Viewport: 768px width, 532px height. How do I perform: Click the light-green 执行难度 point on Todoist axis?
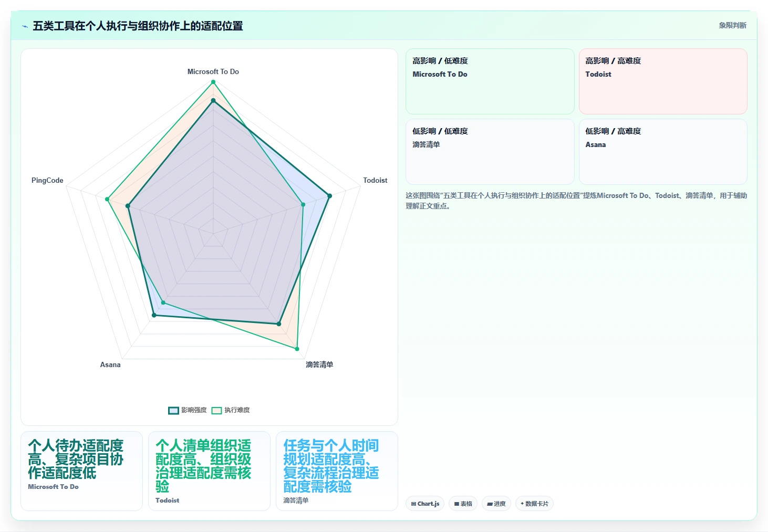click(303, 205)
